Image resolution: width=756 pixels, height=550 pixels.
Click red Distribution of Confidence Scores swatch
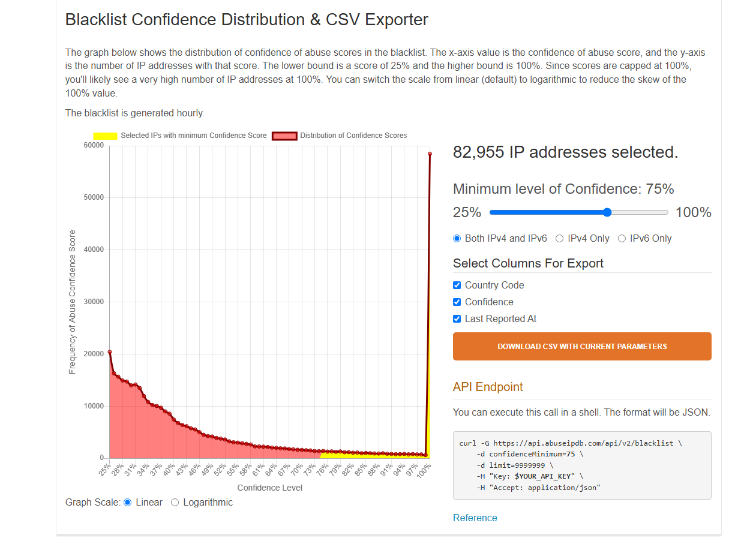click(x=284, y=136)
